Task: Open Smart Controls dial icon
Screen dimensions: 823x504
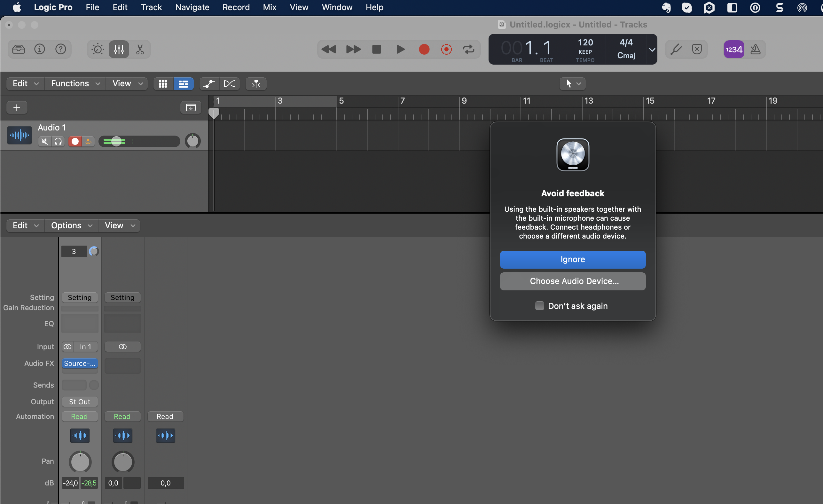Action: 98,50
